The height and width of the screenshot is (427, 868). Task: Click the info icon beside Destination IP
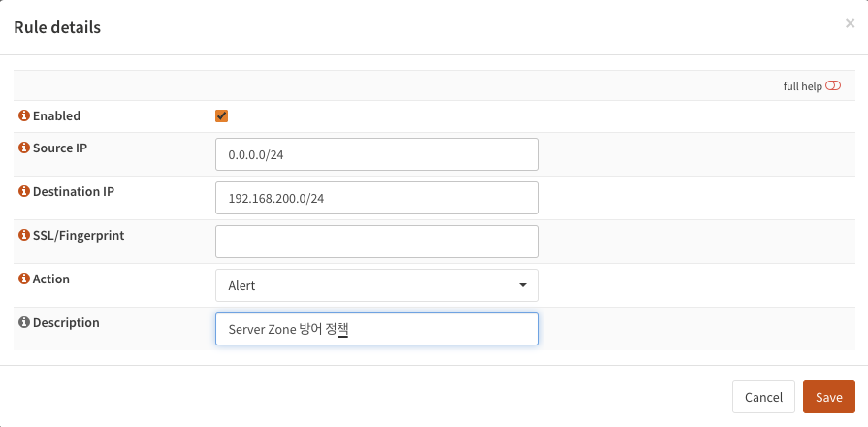24,191
